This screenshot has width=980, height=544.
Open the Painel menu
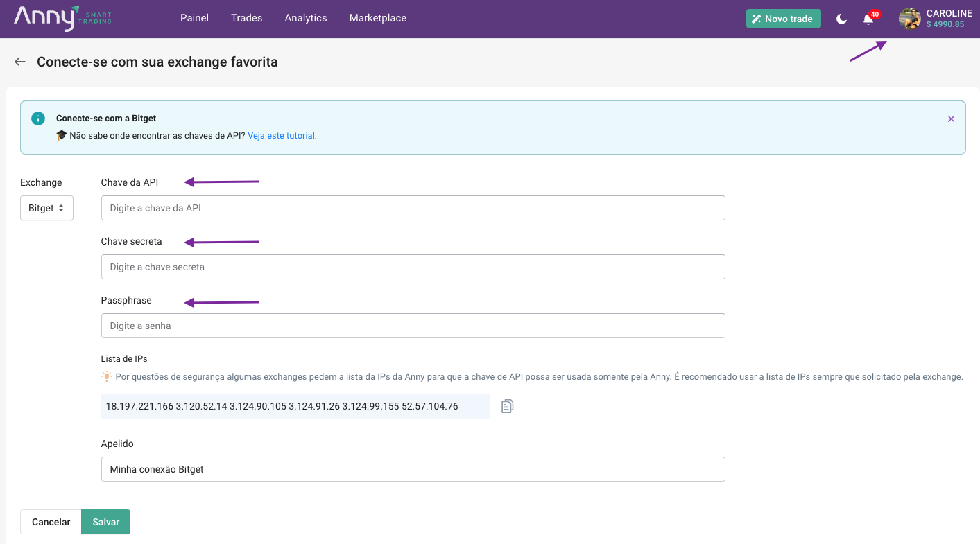(x=194, y=19)
